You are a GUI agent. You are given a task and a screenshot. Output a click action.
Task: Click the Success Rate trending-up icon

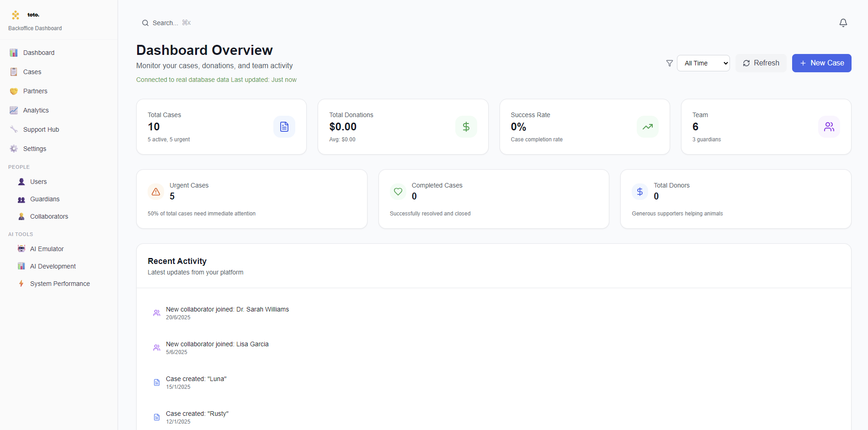[648, 127]
